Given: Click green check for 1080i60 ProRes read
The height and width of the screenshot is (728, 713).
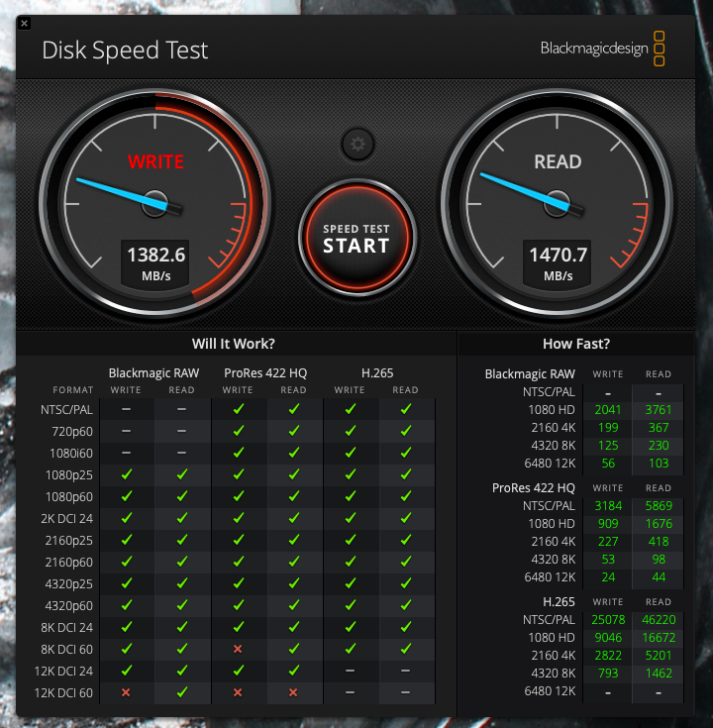Looking at the screenshot, I should 294,453.
